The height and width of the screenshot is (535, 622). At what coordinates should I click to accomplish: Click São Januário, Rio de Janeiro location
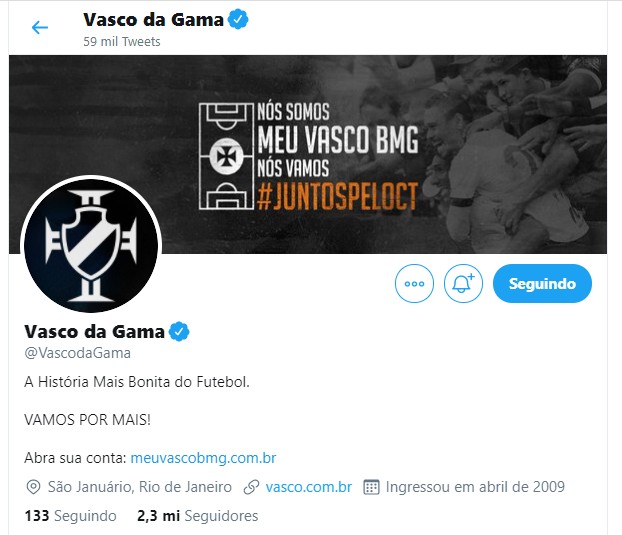140,487
